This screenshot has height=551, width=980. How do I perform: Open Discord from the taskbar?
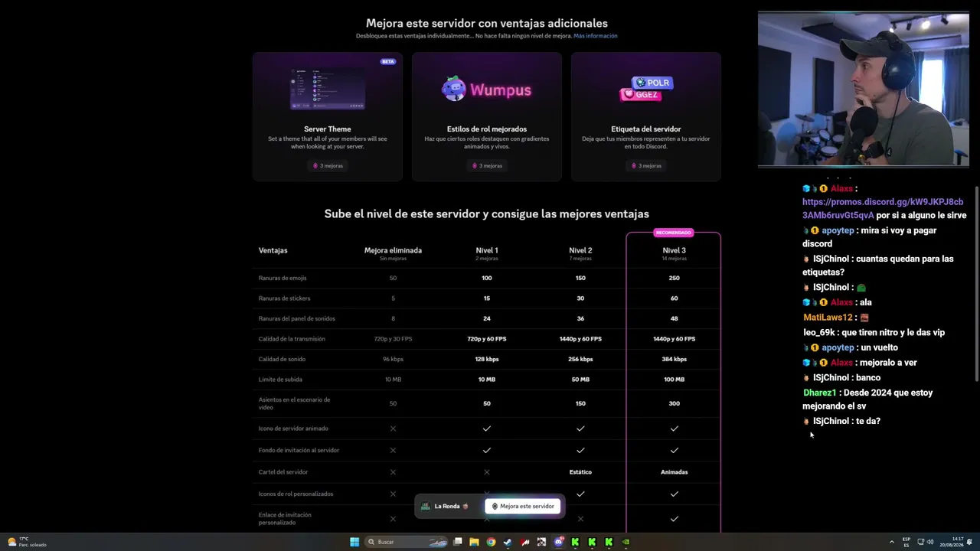click(559, 542)
